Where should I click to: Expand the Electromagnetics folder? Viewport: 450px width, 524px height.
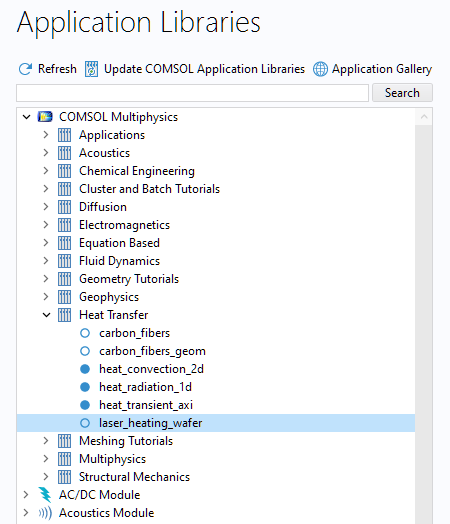(x=46, y=225)
